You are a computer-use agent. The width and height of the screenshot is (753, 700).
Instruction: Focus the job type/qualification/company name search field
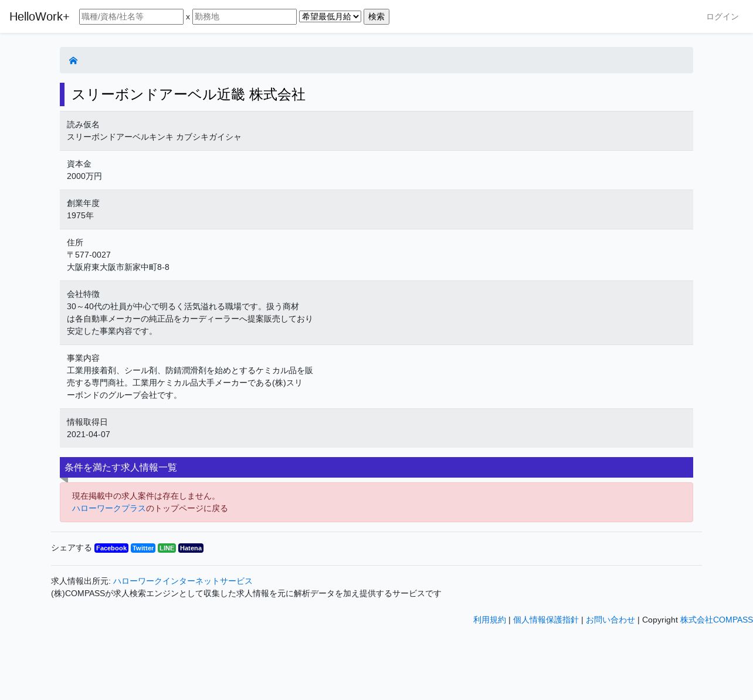pos(131,16)
